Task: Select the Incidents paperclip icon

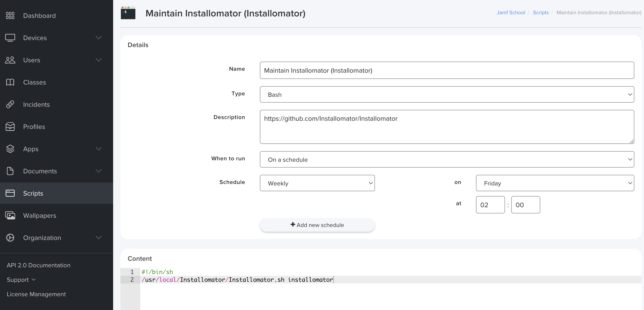Action: pos(10,104)
